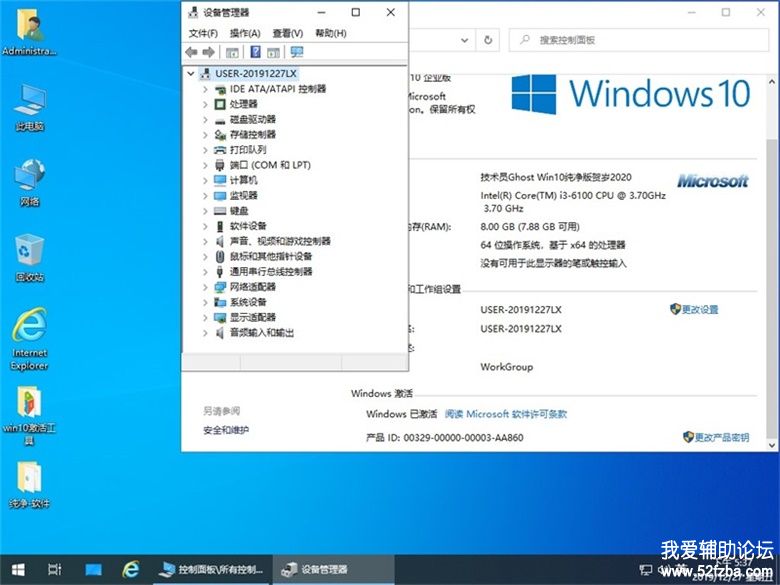The width and height of the screenshot is (780, 585).
Task: Click the Windows Start button
Action: [17, 569]
